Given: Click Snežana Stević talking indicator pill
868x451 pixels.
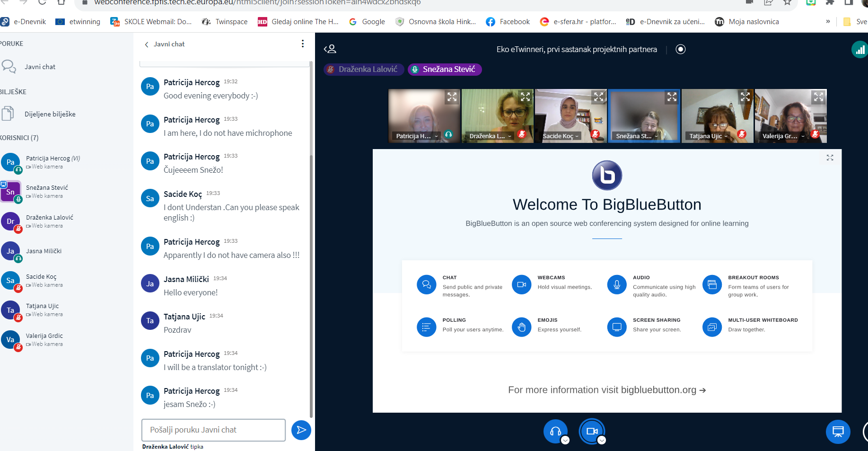Looking at the screenshot, I should (x=445, y=69).
